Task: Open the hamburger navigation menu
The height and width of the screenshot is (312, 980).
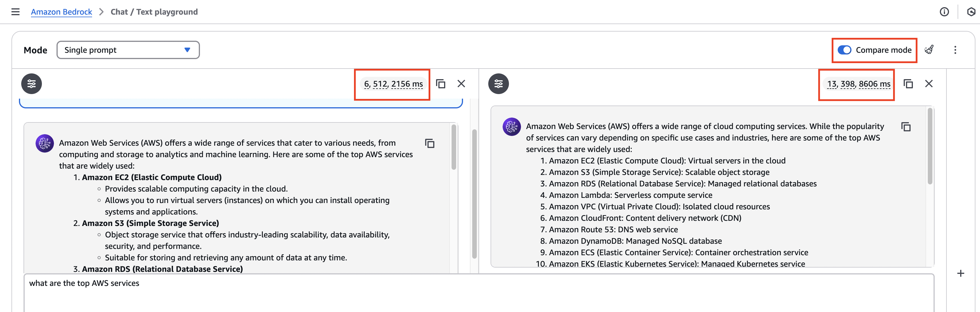Action: [x=15, y=12]
